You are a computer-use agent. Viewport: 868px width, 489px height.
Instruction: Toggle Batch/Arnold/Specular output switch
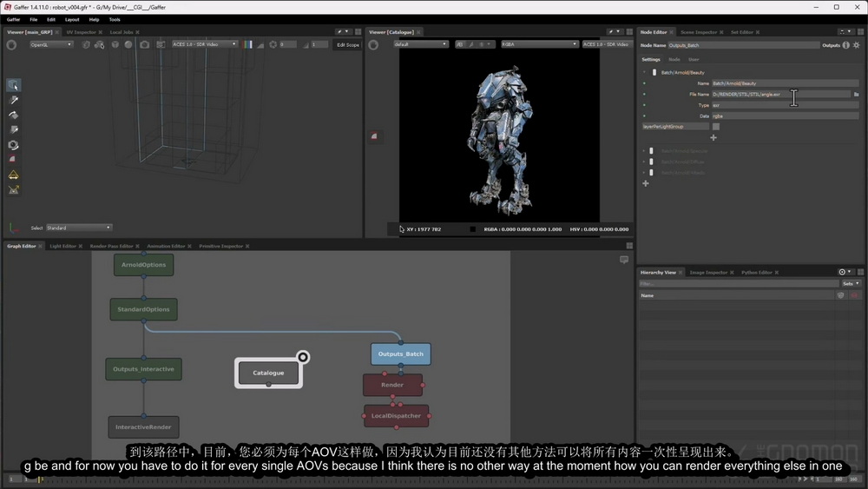pyautogui.click(x=652, y=150)
